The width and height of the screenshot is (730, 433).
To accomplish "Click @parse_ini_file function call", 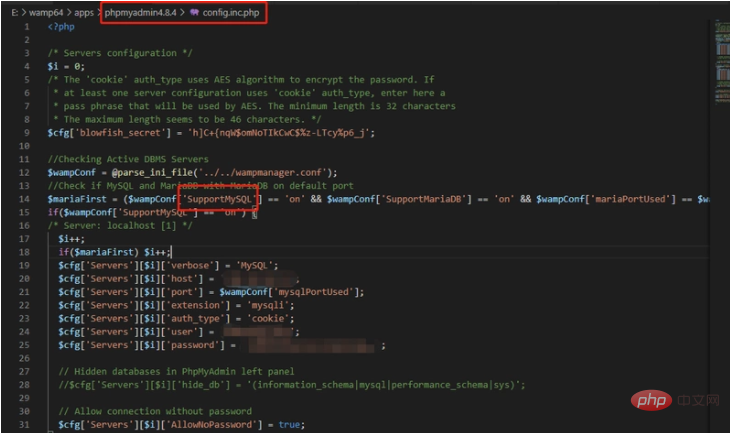I will (x=152, y=172).
